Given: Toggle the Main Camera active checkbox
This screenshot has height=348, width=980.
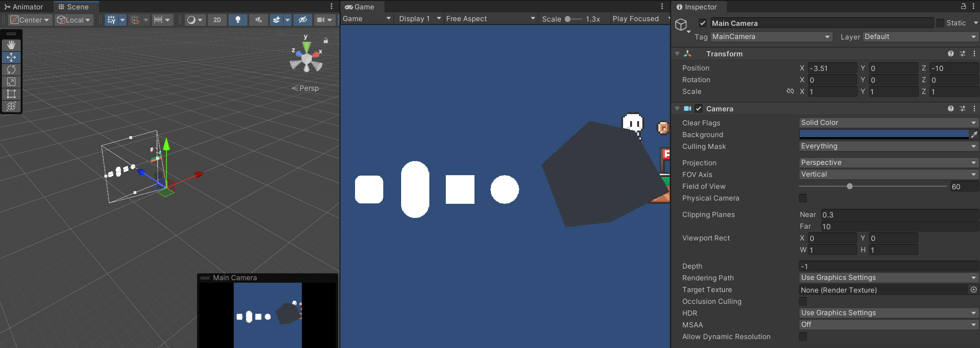Looking at the screenshot, I should 703,23.
